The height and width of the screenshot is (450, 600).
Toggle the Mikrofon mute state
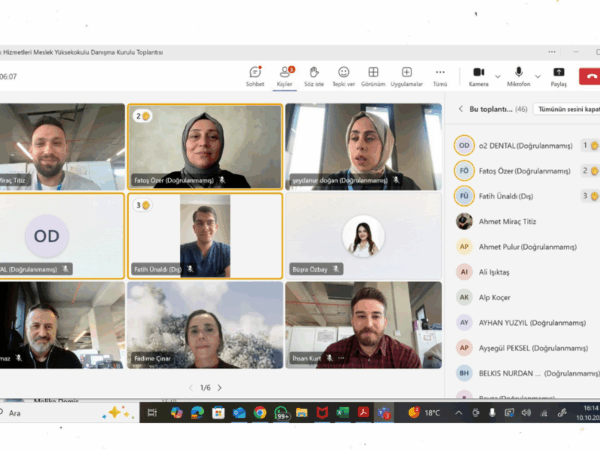[519, 75]
